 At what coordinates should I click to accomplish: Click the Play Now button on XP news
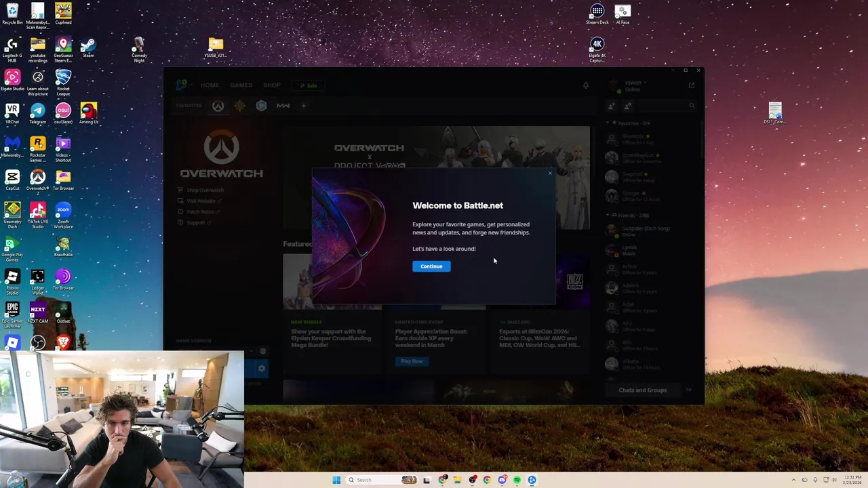click(x=412, y=361)
